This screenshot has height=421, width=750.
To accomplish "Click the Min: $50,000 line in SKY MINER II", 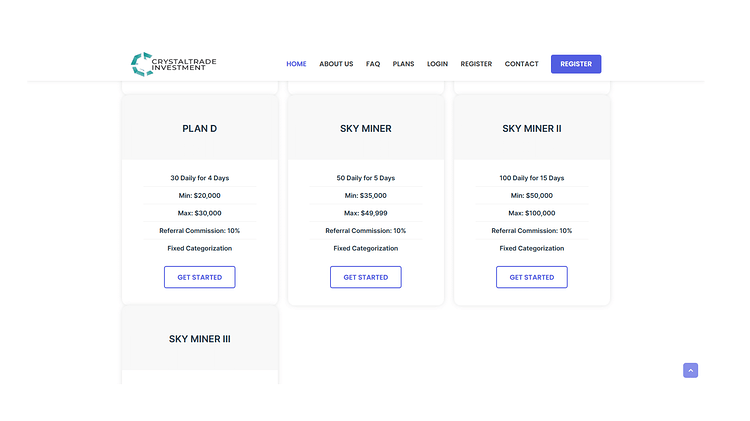I will coord(531,196).
